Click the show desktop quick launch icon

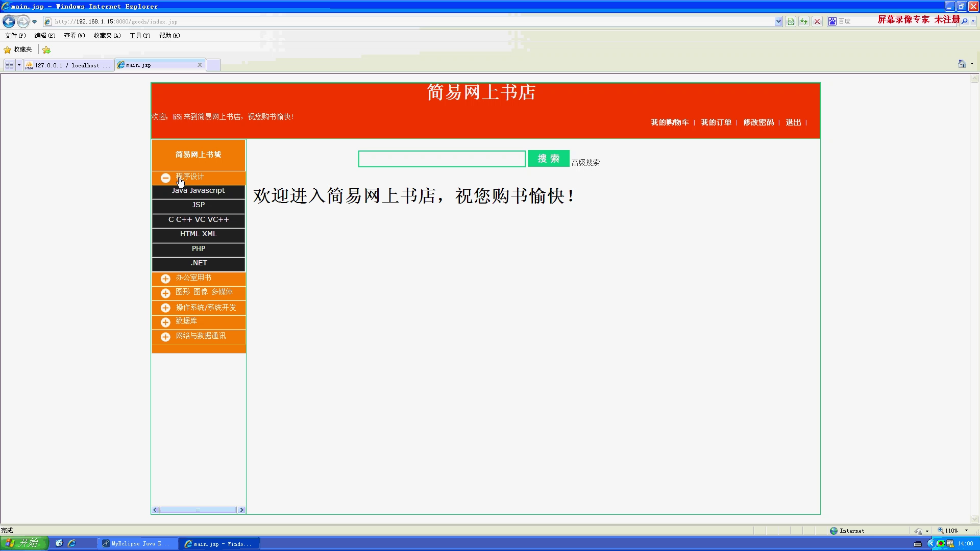click(59, 543)
